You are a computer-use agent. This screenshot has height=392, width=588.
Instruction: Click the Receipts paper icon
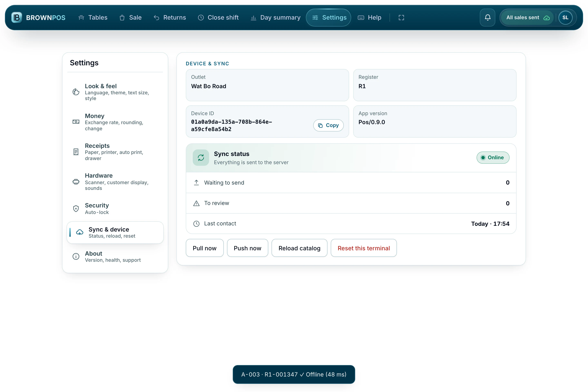tap(76, 152)
